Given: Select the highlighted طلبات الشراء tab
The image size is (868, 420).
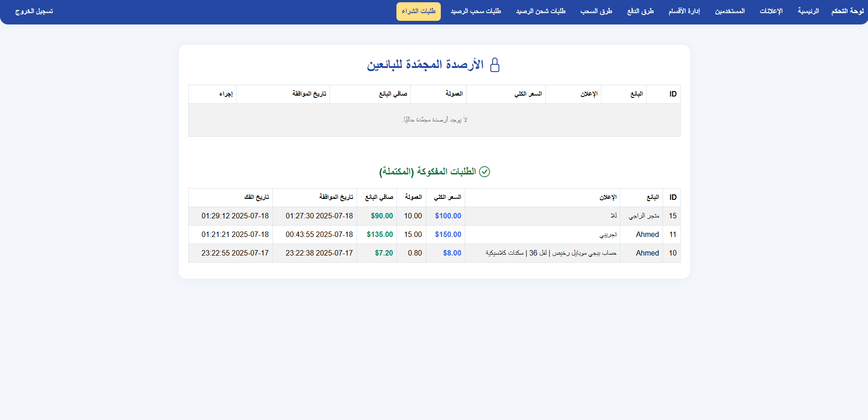Looking at the screenshot, I should (418, 11).
